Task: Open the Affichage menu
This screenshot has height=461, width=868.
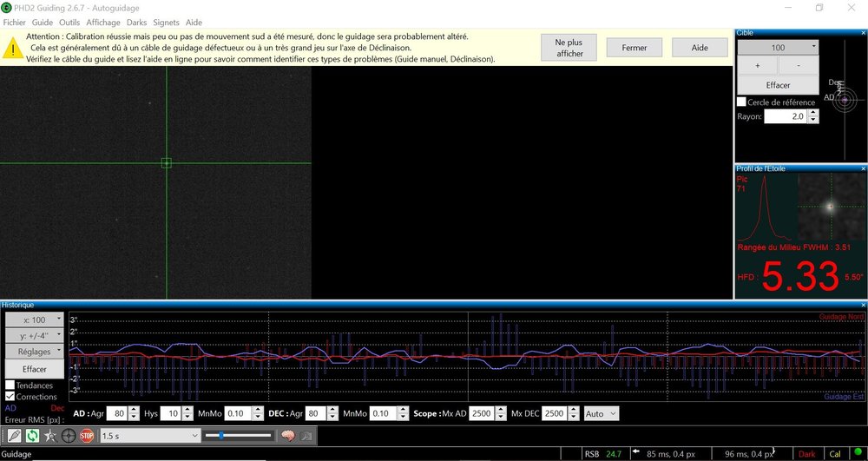Action: point(103,22)
